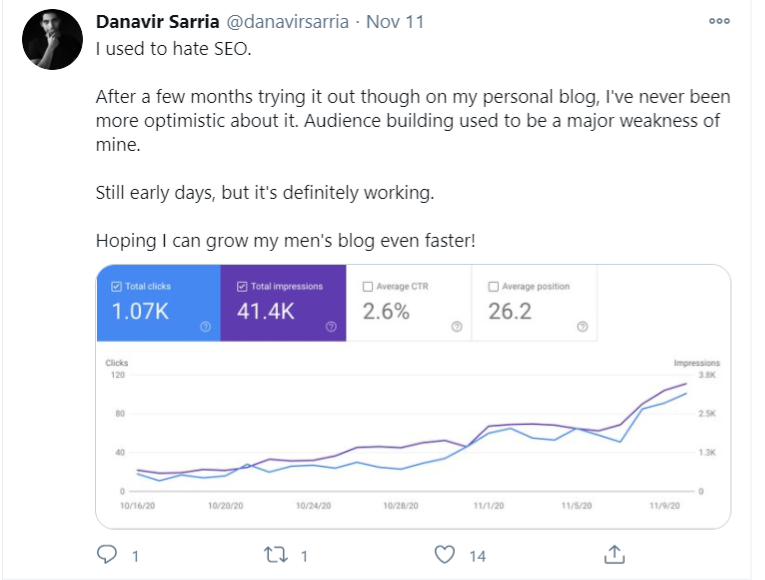Click help icon in Average position card

583,326
